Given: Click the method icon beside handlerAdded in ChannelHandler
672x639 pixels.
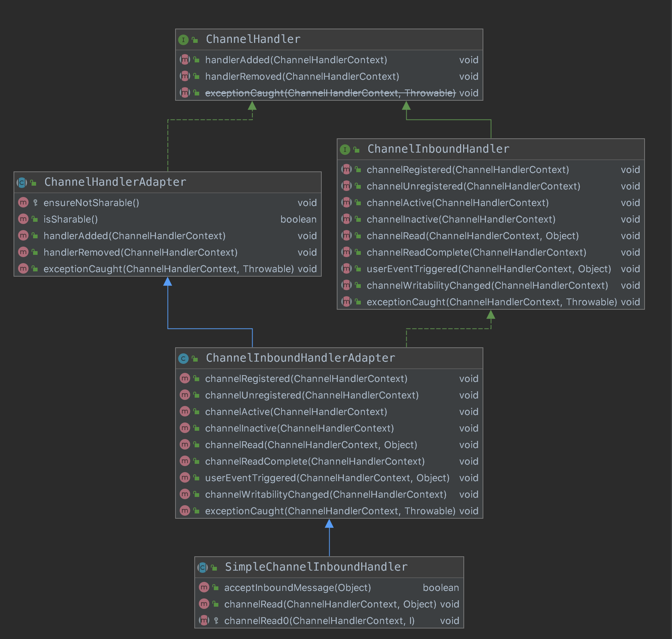Looking at the screenshot, I should tap(185, 60).
